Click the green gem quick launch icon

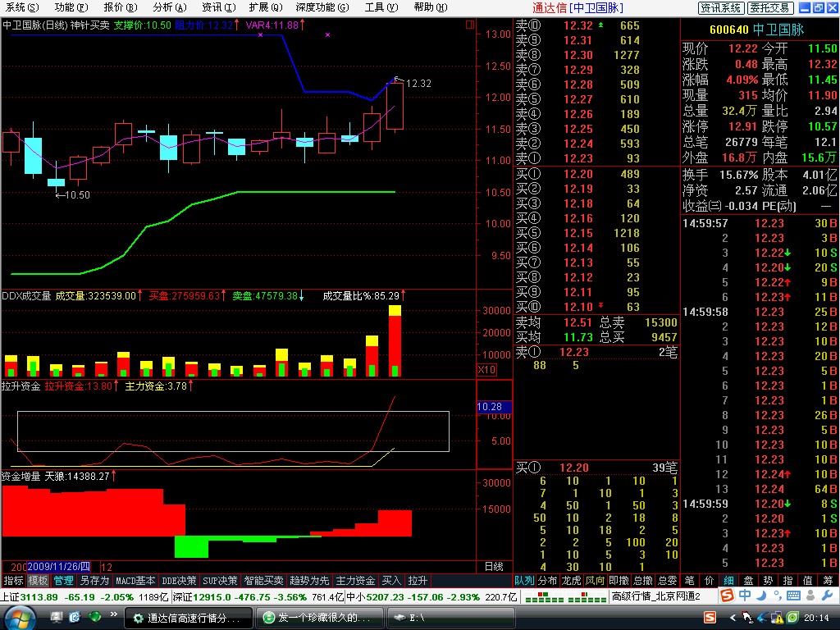click(x=95, y=618)
